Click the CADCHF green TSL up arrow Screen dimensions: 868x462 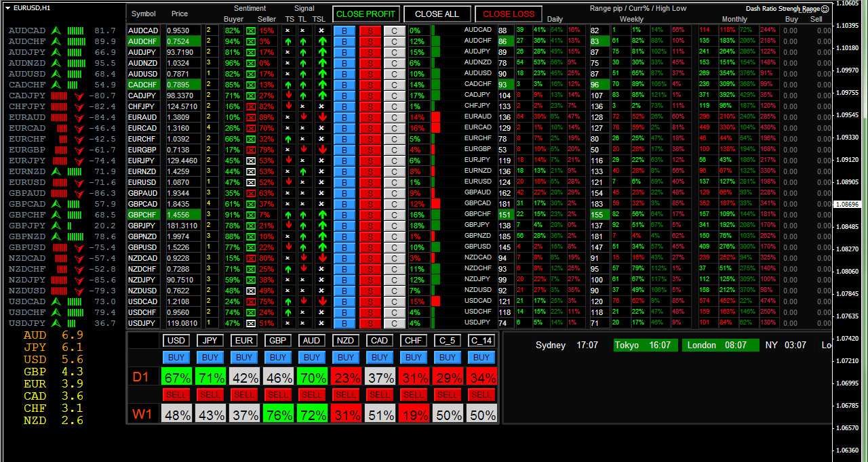pyautogui.click(x=321, y=85)
